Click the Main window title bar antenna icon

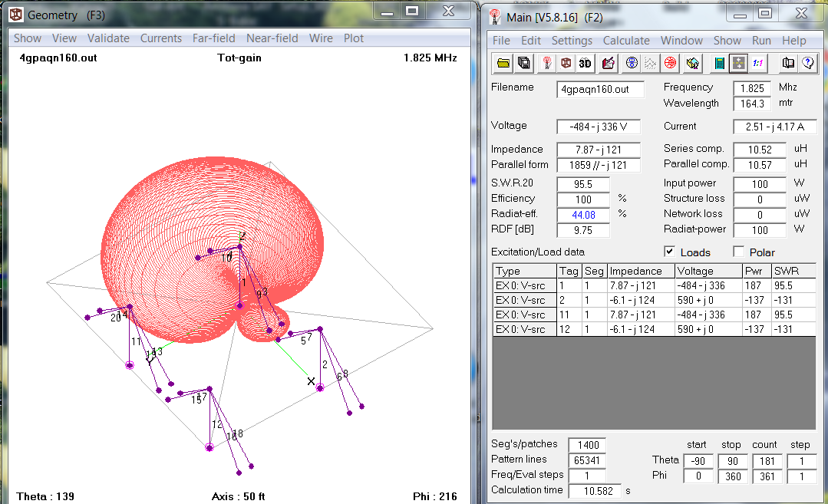[x=495, y=17]
